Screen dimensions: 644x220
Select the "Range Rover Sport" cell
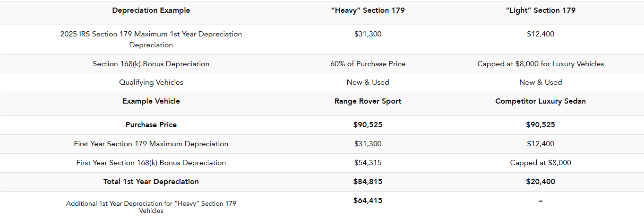[368, 101]
